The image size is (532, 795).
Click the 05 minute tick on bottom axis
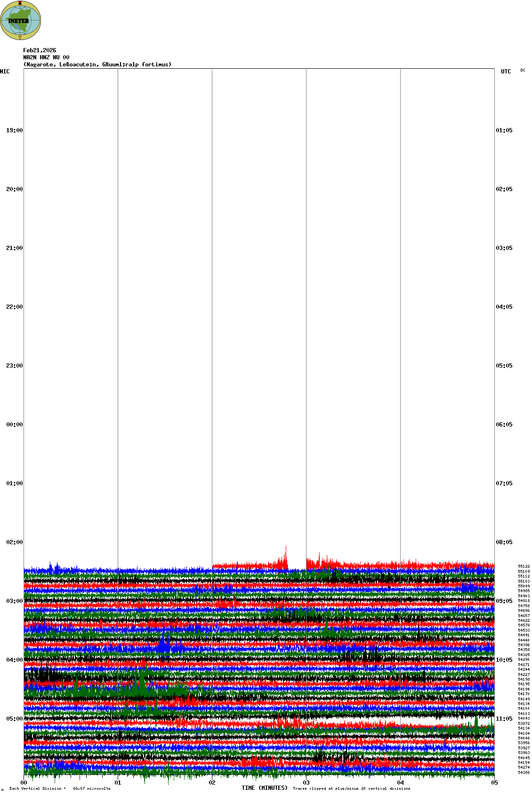494,783
